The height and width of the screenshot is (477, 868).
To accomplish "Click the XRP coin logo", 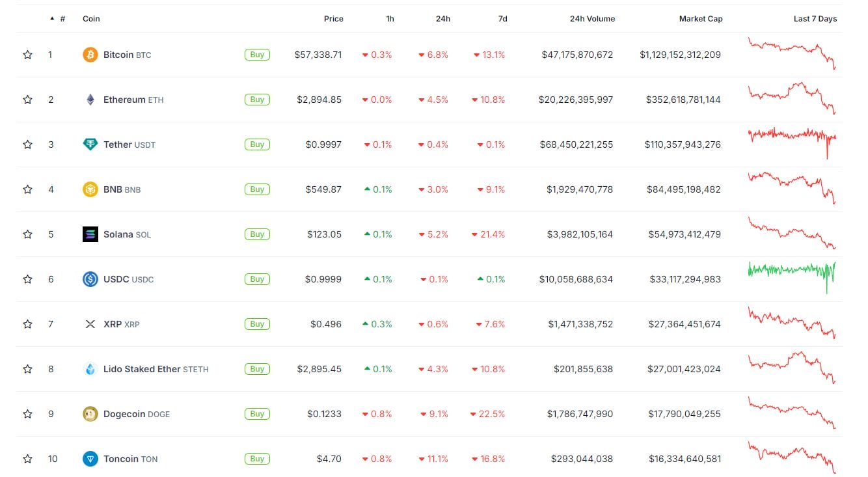I will (90, 324).
